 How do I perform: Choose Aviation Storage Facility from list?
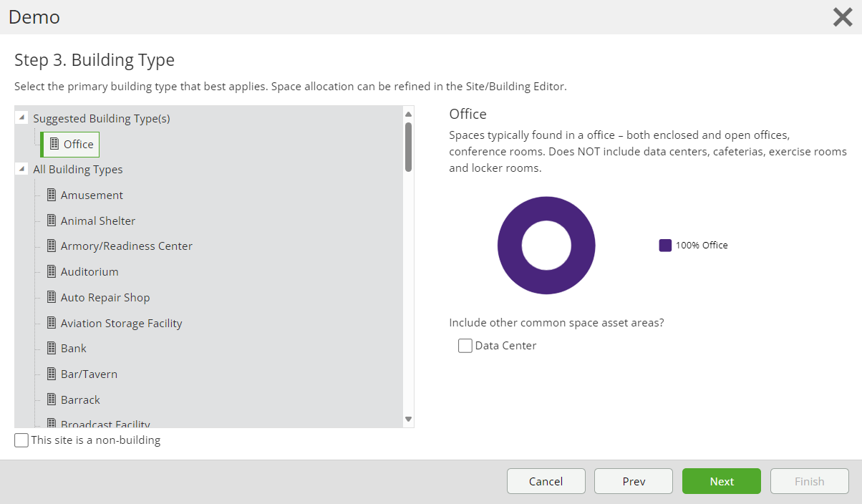pos(121,323)
